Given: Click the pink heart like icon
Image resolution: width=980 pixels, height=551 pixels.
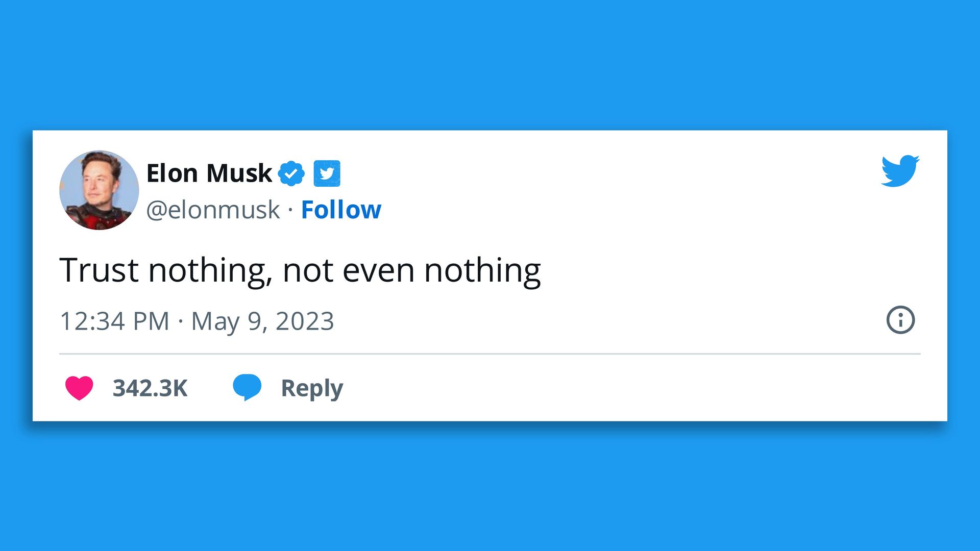Looking at the screenshot, I should tap(79, 388).
